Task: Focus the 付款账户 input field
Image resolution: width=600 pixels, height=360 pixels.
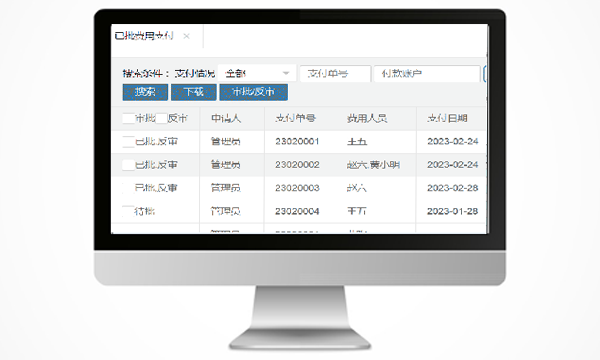Action: [427, 73]
